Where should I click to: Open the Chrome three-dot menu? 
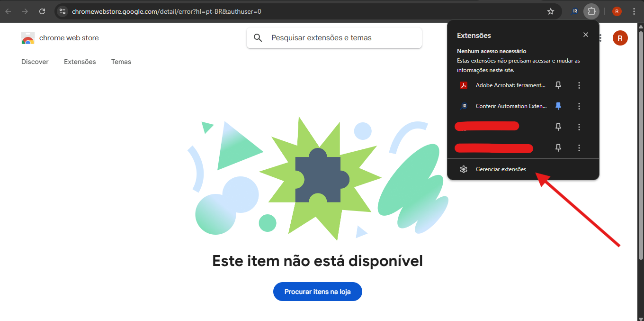click(634, 11)
